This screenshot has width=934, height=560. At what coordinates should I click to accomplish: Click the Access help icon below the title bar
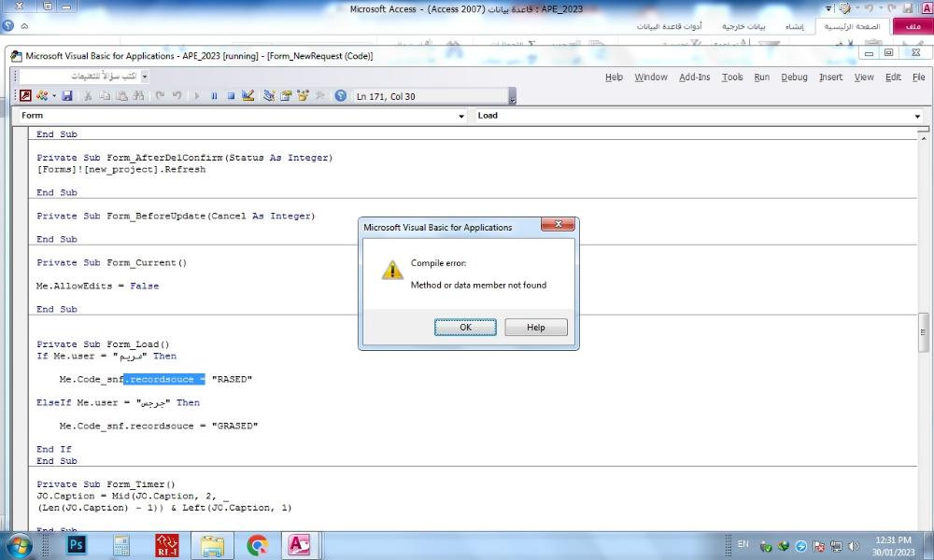pyautogui.click(x=7, y=25)
